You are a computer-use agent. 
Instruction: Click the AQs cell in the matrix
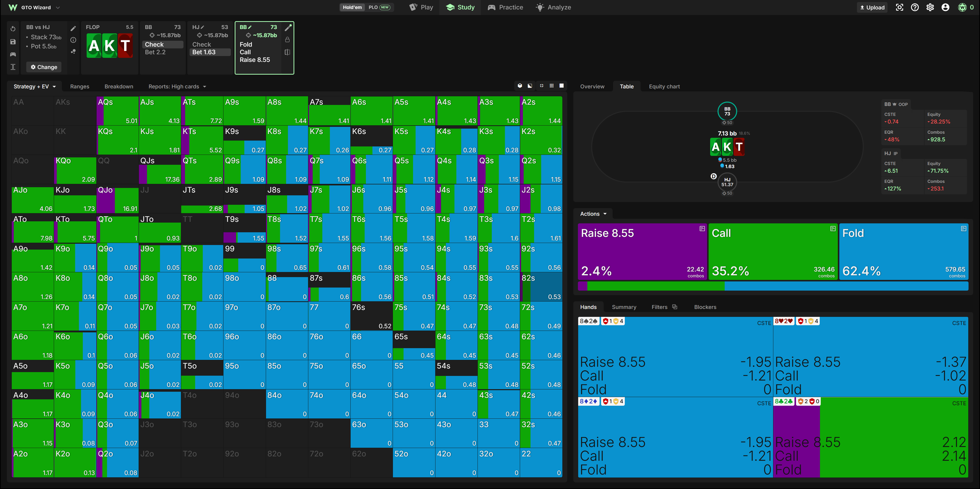pyautogui.click(x=117, y=111)
